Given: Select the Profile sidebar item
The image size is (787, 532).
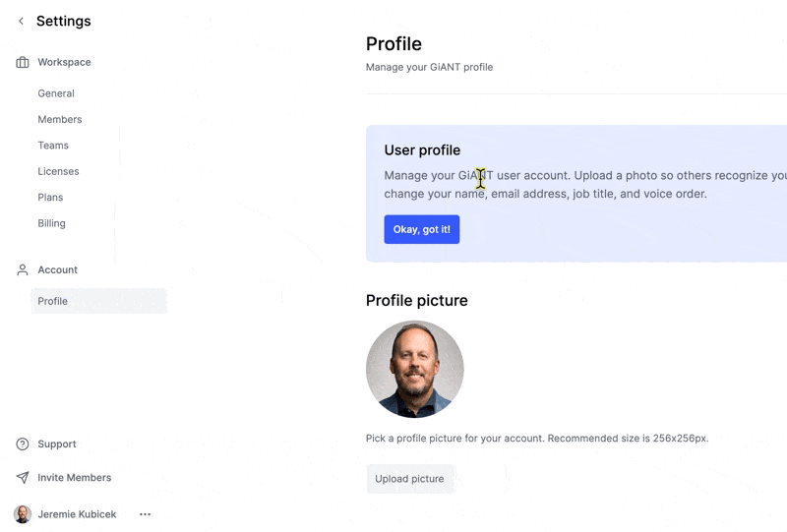Looking at the screenshot, I should pos(99,301).
